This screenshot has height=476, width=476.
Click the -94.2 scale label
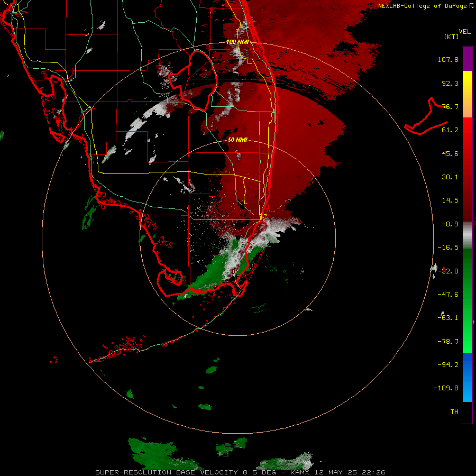448,364
